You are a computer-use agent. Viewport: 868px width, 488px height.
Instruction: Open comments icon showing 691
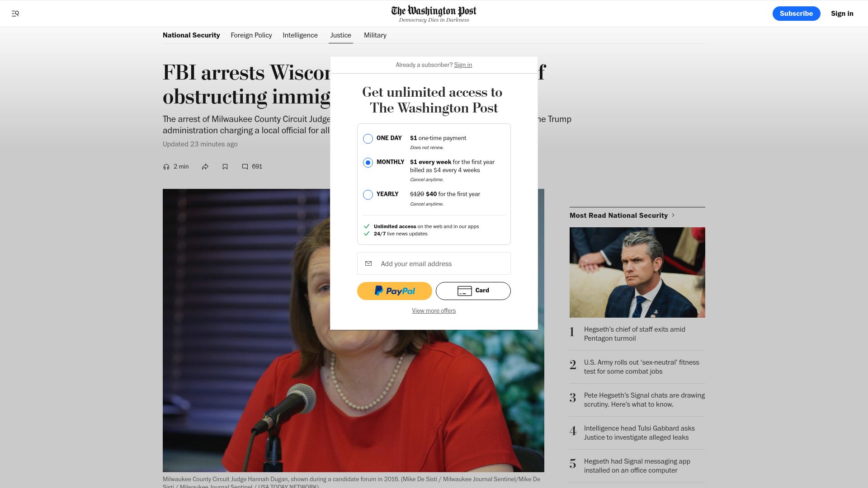coord(245,167)
